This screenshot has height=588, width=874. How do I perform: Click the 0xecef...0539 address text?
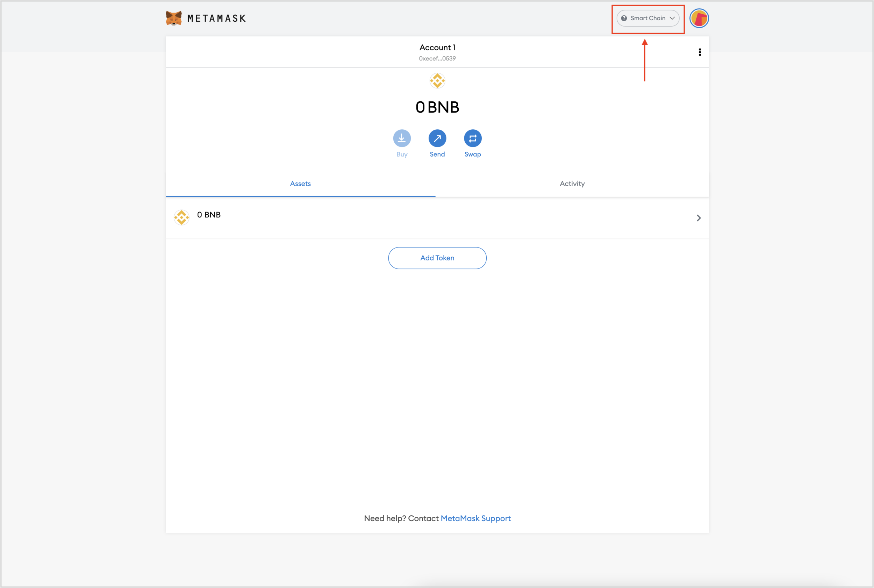(437, 58)
